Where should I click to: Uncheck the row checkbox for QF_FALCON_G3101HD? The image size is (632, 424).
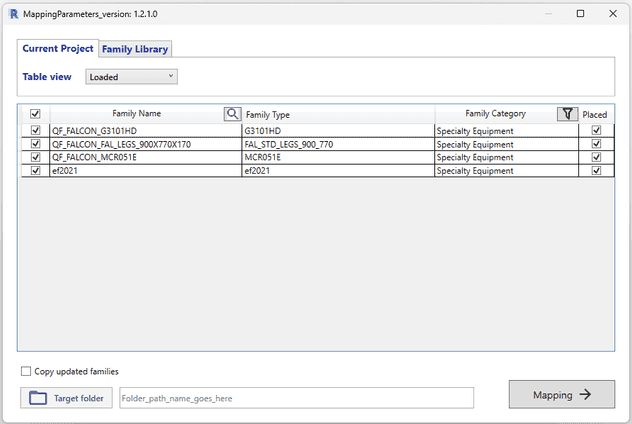[35, 130]
